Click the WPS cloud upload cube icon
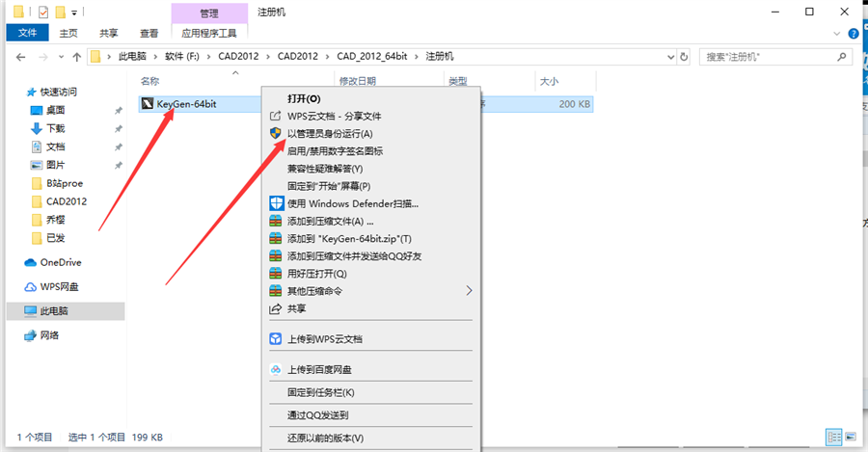This screenshot has width=868, height=452. tap(276, 338)
